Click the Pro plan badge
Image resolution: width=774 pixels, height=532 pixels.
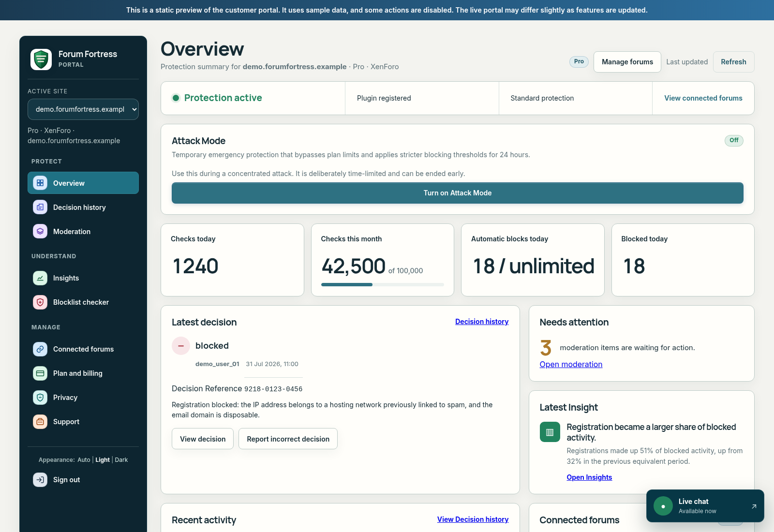pyautogui.click(x=579, y=61)
